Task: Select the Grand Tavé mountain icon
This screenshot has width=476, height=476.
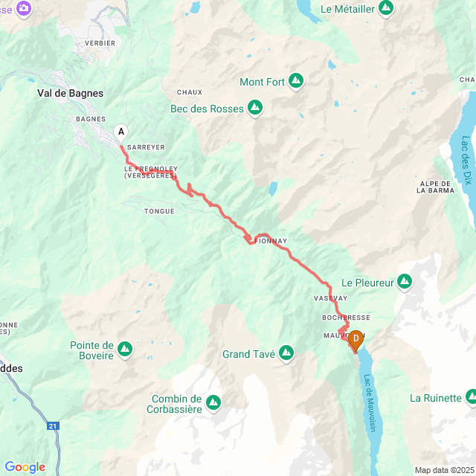Action: [286, 353]
